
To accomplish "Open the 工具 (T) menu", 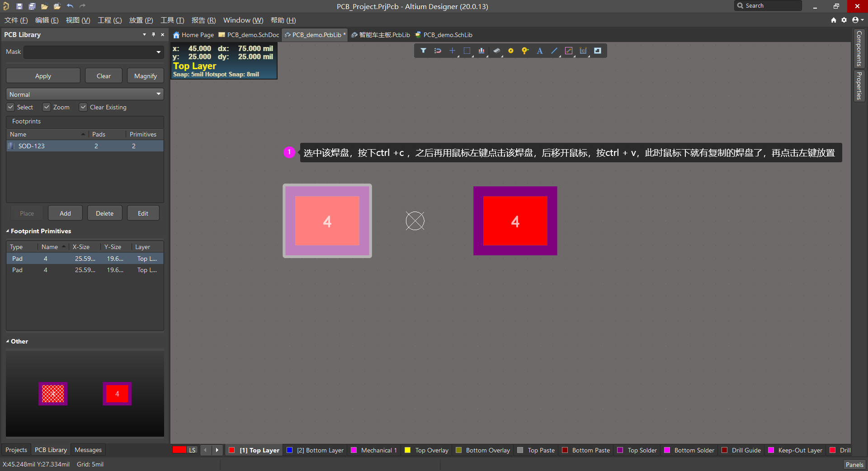I will (x=172, y=20).
